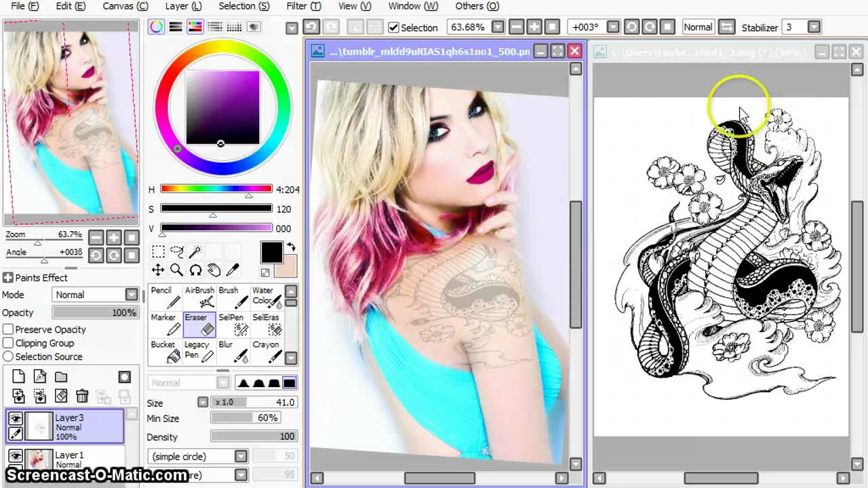Delete the layer with trash icon
Viewport: 868px width, 488px height.
pos(82,396)
